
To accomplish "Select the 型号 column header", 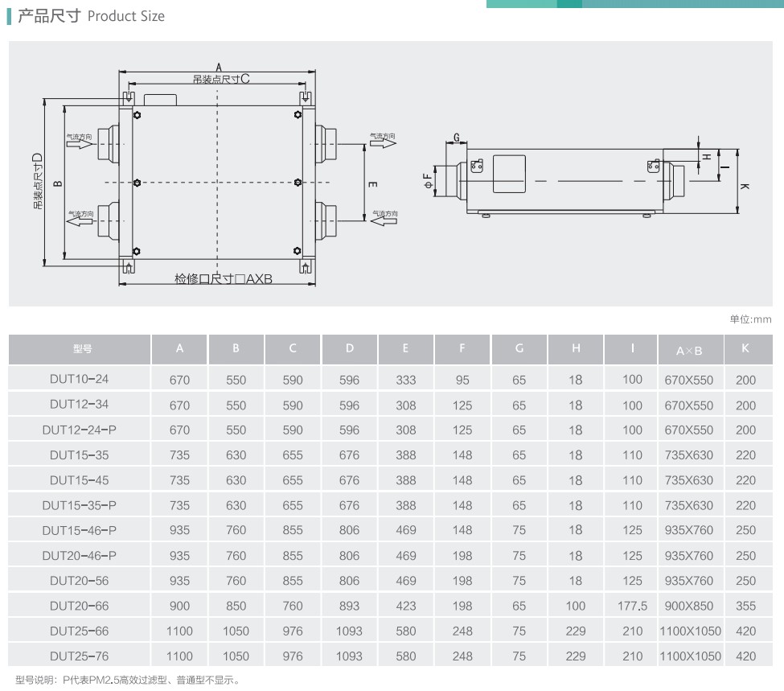I will pyautogui.click(x=81, y=349).
